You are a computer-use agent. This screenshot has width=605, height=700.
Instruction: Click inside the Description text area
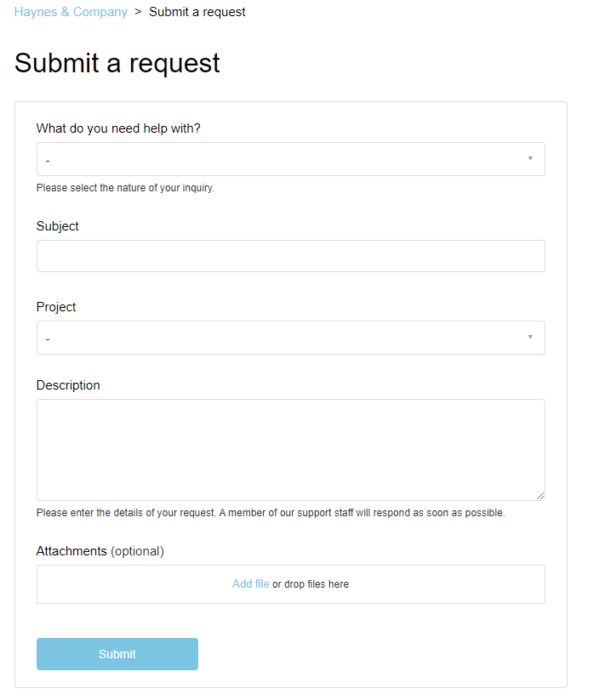[x=290, y=449]
